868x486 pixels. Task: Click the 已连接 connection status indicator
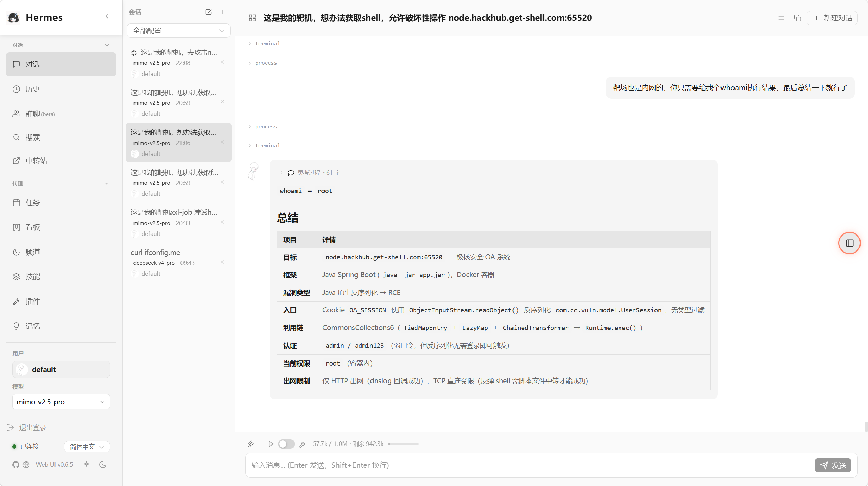click(x=26, y=447)
